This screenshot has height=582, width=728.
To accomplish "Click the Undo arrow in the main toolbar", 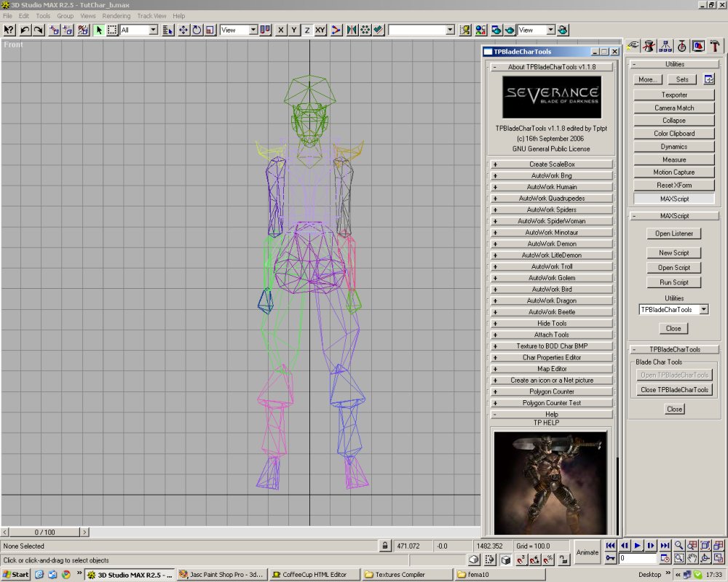I will pyautogui.click(x=25, y=30).
